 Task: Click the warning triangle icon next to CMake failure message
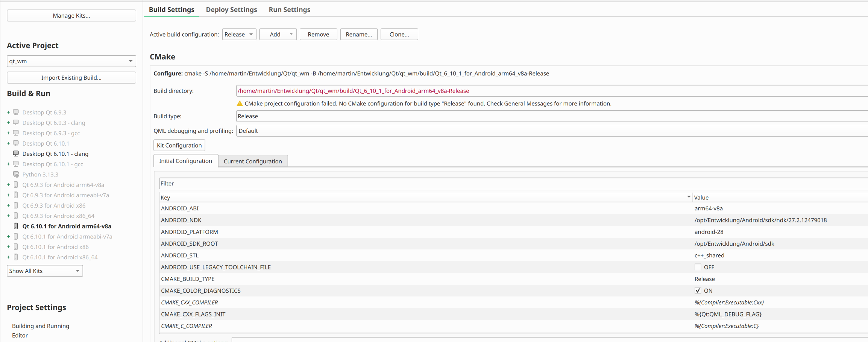point(240,103)
